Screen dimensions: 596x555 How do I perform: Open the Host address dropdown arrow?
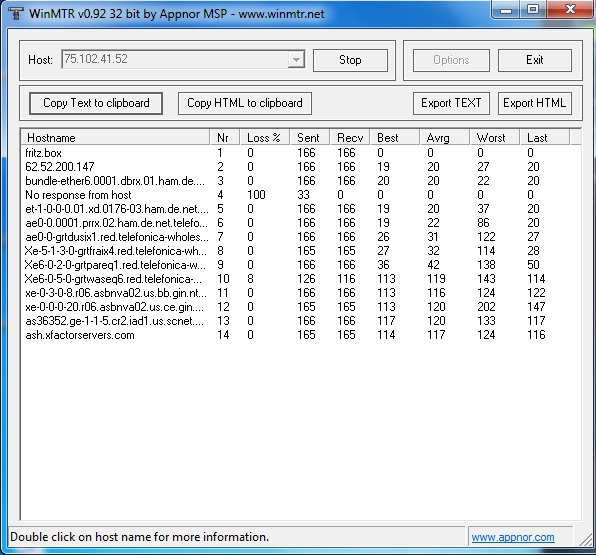(x=296, y=60)
